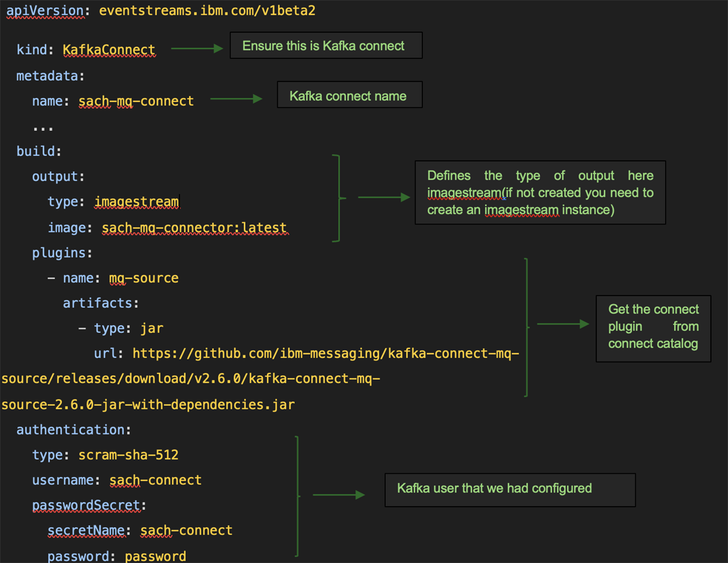Screen dimensions: 728x563
Task: Select the sach-connect value beside username
Action: [x=155, y=480]
